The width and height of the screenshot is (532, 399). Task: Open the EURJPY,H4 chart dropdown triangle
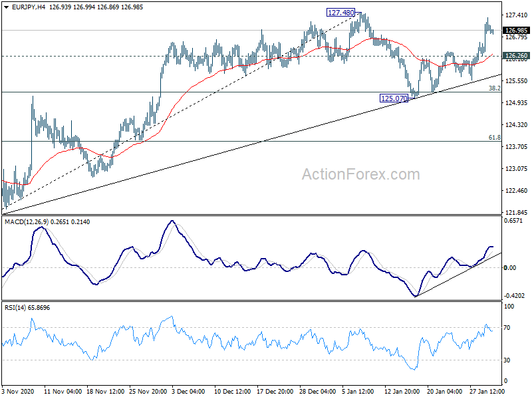tap(6, 7)
